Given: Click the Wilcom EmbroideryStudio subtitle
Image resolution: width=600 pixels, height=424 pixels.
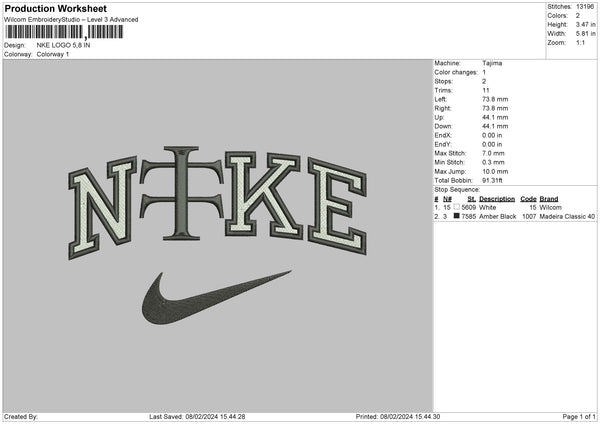Looking at the screenshot, I should (x=71, y=20).
